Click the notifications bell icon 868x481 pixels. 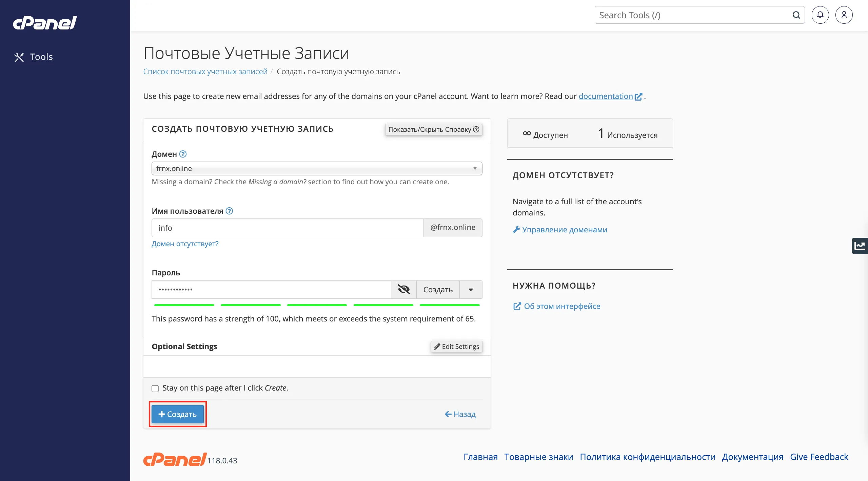point(820,15)
